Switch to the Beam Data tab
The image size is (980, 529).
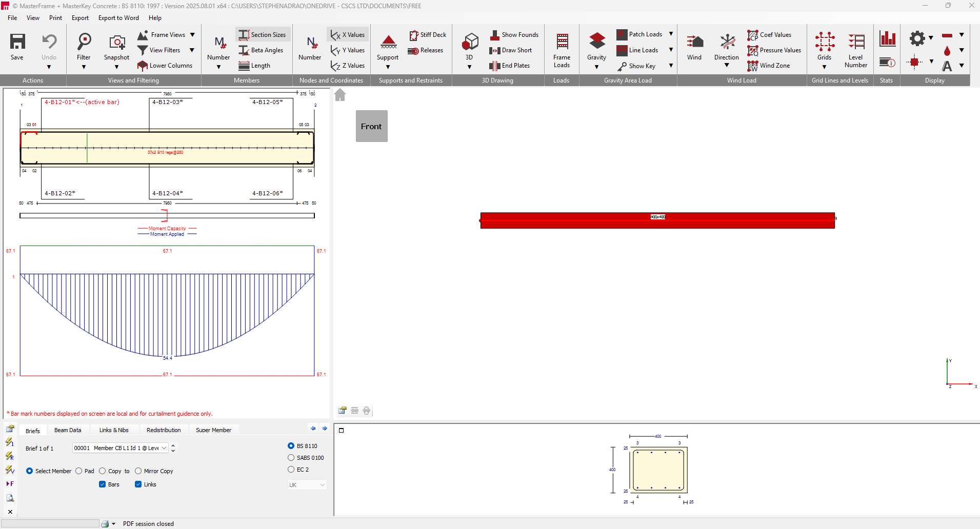pos(68,430)
